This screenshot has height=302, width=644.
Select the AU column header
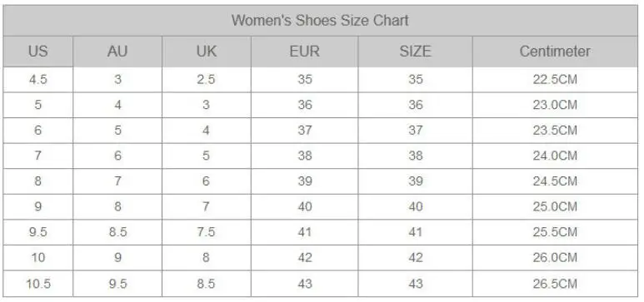(x=117, y=52)
